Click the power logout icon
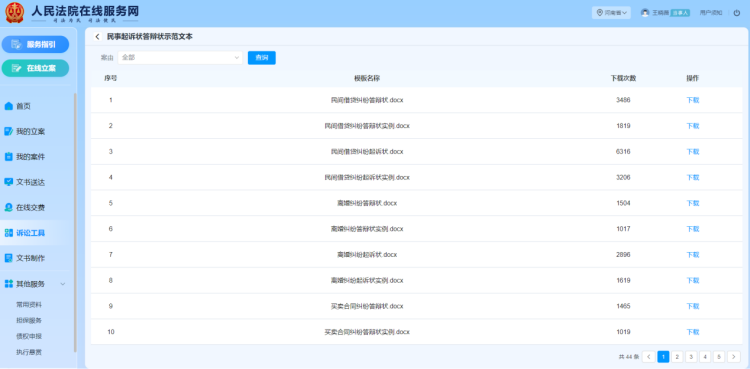Viewport: 750px width, 369px height. pyautogui.click(x=737, y=13)
